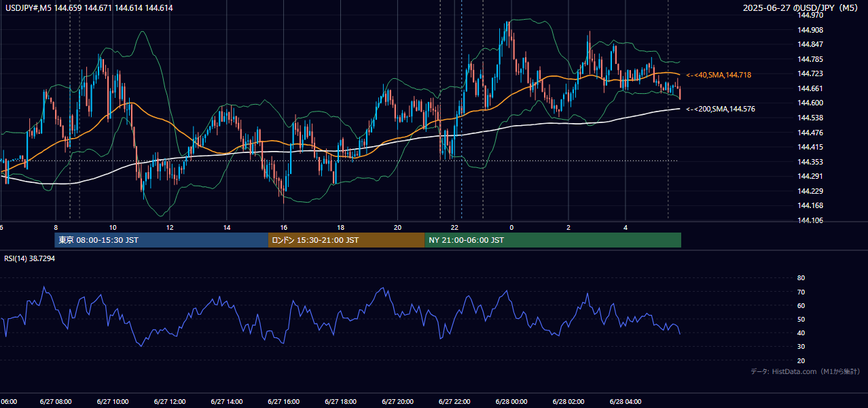Click price axis value 144.847

tap(810, 45)
